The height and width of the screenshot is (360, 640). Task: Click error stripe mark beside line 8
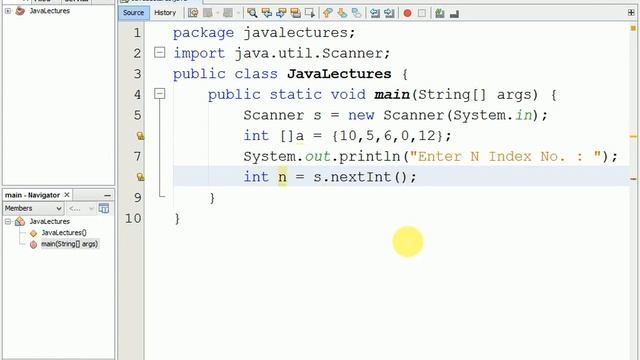point(633,179)
